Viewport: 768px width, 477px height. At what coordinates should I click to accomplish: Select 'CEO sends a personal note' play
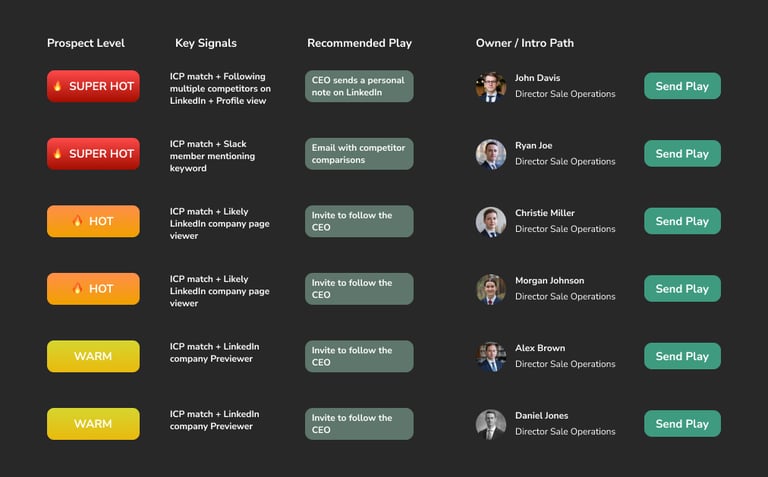tap(359, 86)
